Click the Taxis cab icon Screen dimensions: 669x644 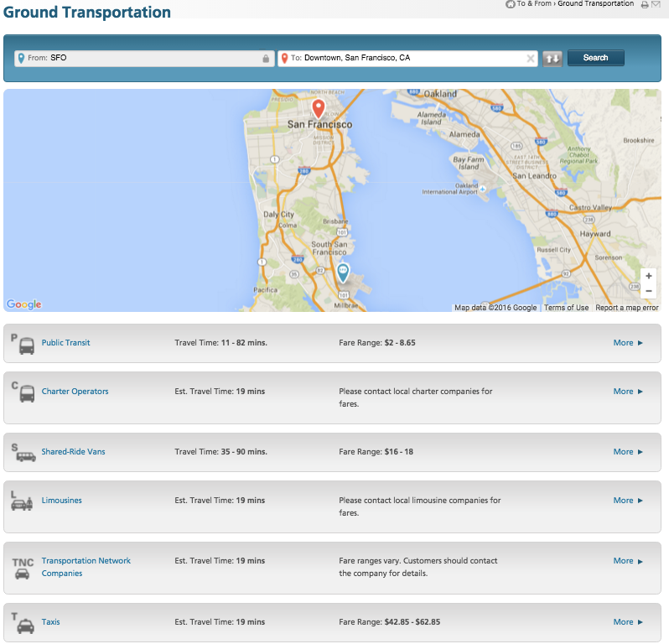(x=26, y=626)
